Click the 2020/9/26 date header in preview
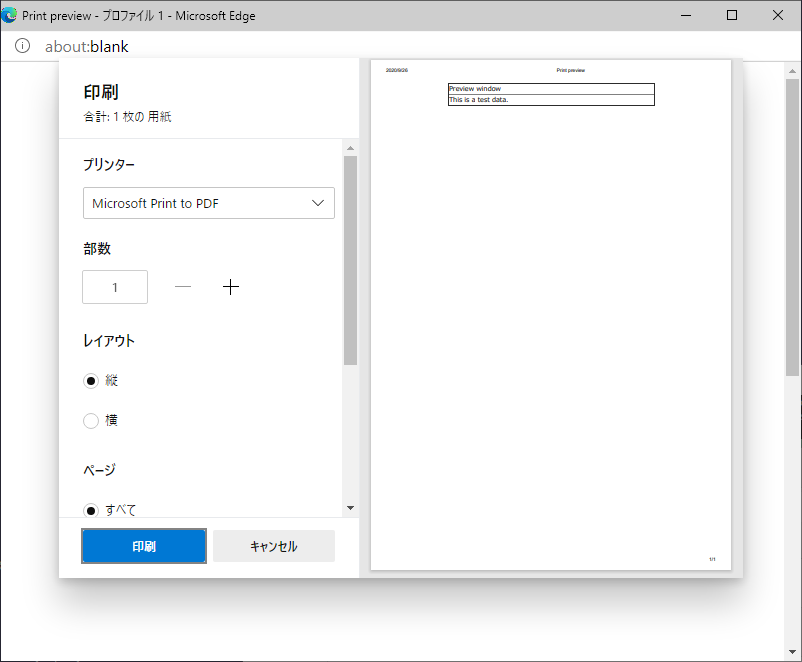This screenshot has width=802, height=662. [x=397, y=70]
